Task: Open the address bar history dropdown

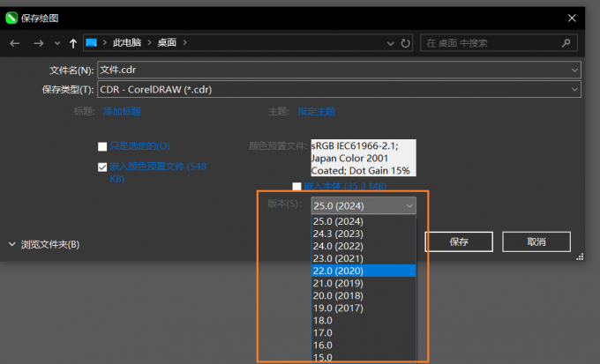Action: point(390,43)
